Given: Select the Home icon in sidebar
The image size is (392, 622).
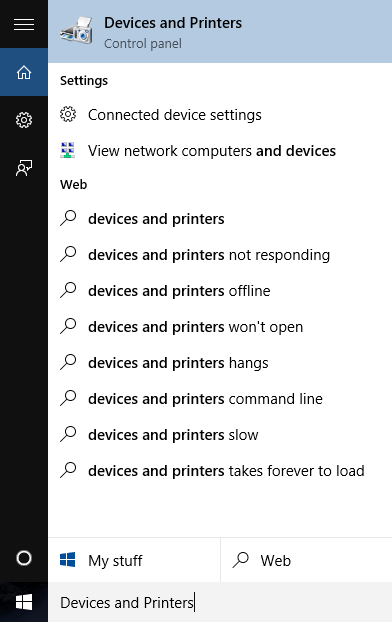Looking at the screenshot, I should pos(24,72).
